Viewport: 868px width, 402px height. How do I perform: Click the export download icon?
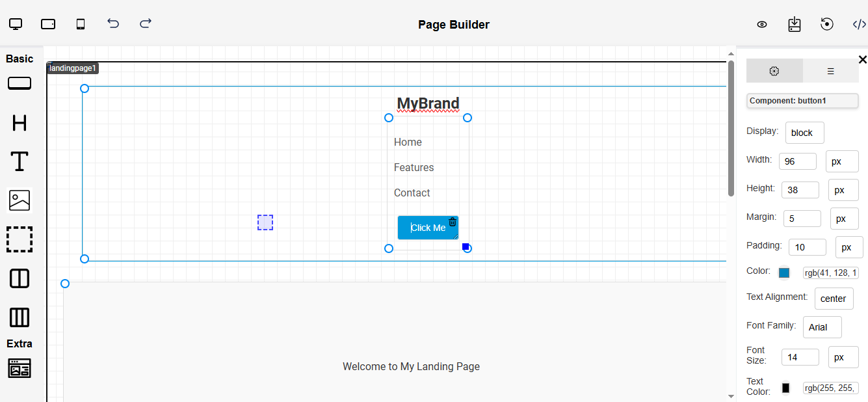(x=795, y=24)
